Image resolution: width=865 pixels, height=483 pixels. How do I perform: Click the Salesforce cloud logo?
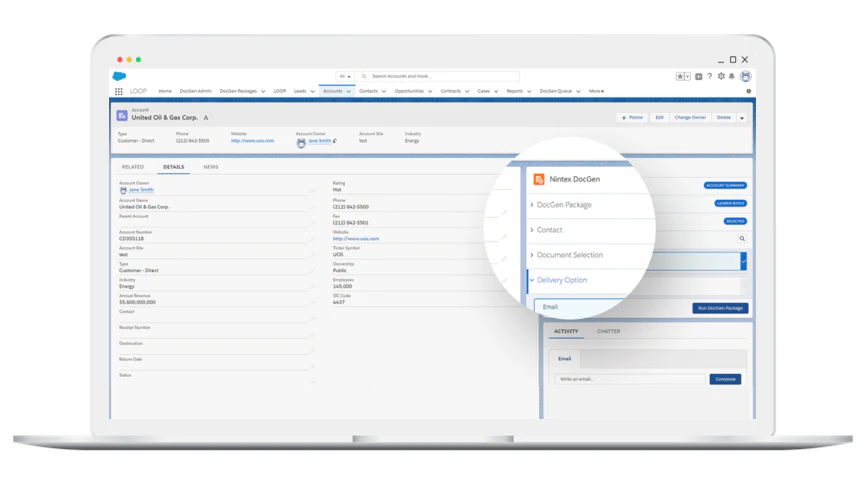pyautogui.click(x=119, y=76)
